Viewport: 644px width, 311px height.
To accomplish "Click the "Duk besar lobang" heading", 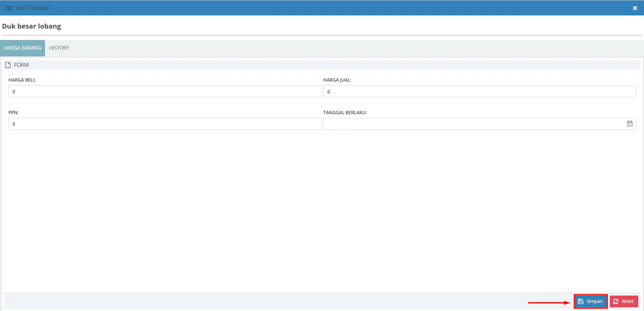I will click(32, 26).
